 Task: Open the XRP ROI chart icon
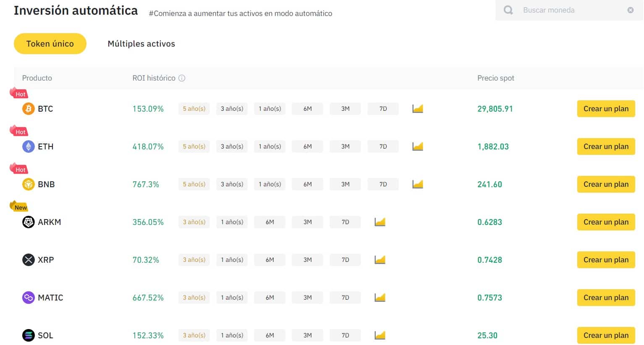[x=380, y=260]
